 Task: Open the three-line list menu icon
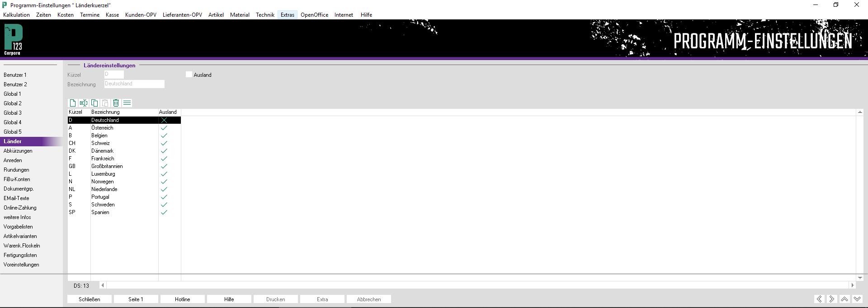127,103
